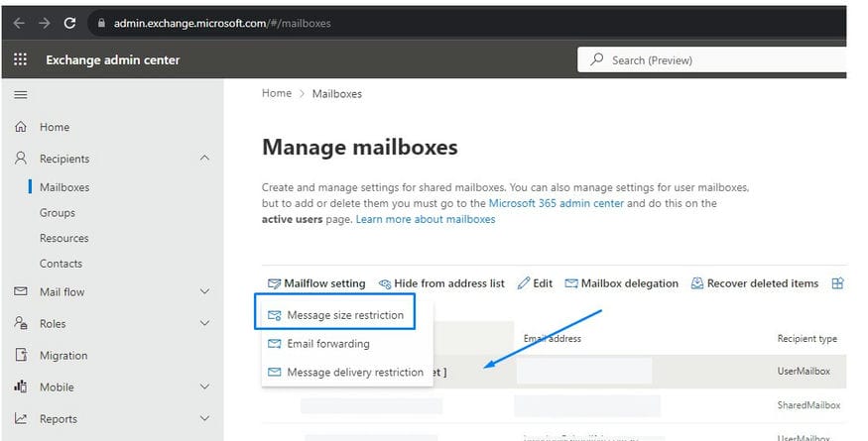The width and height of the screenshot is (868, 441).
Task: Click in the Search (Preview) box
Action: (712, 59)
